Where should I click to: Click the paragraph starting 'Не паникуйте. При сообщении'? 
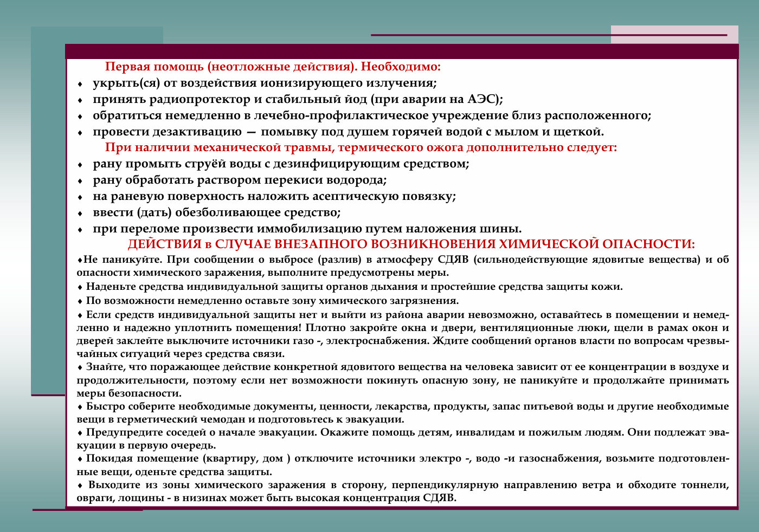click(403, 266)
